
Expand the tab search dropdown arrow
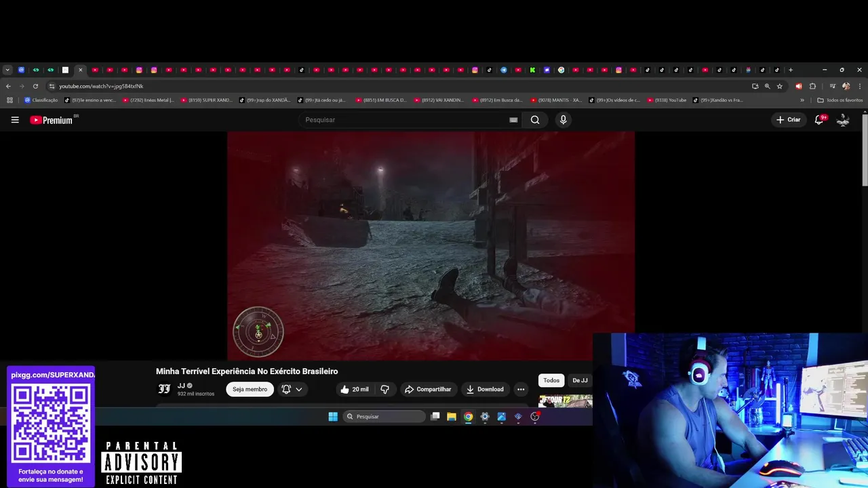tap(7, 70)
